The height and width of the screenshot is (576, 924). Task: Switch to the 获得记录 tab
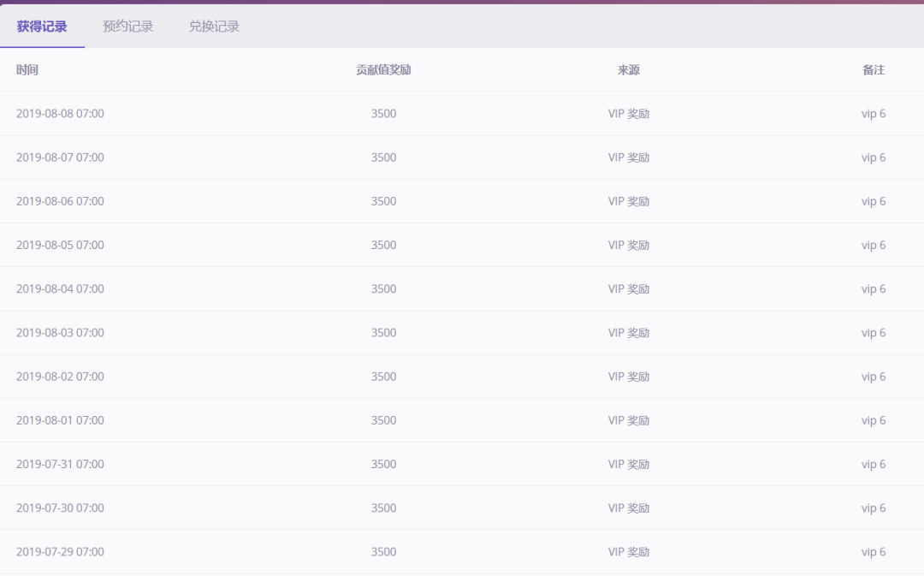42,27
